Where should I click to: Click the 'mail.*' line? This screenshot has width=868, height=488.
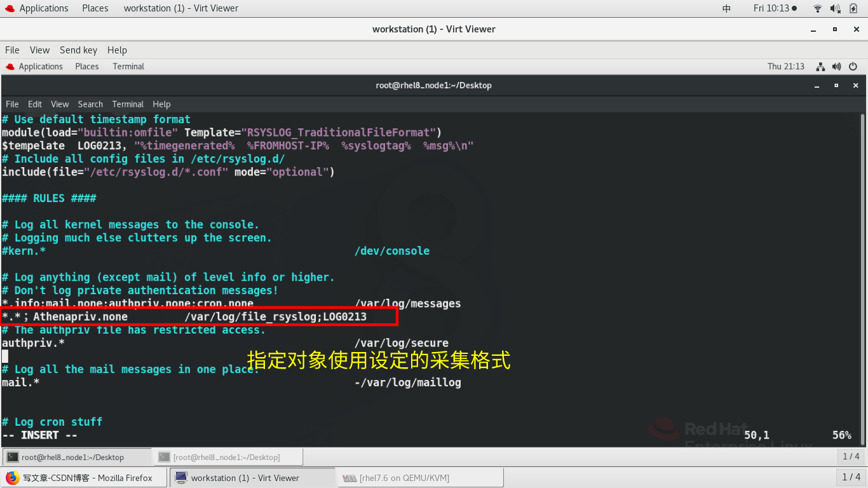tap(20, 383)
